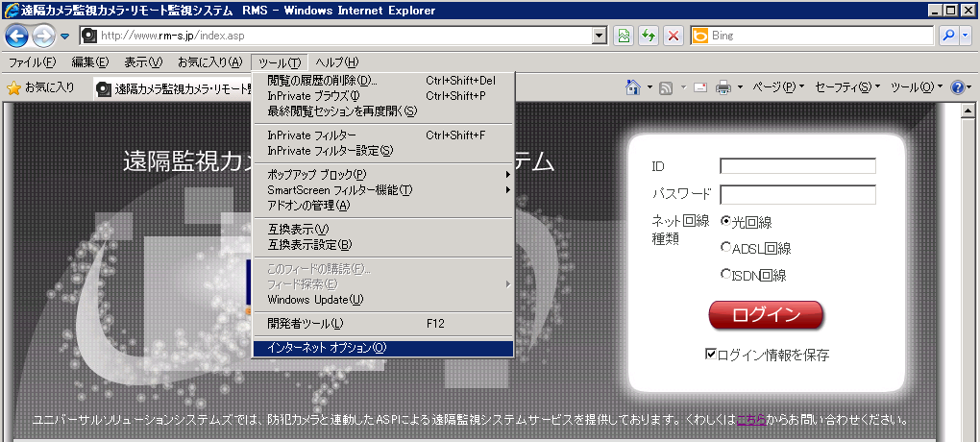Click the Internet Explorer title bar icon

point(11,10)
